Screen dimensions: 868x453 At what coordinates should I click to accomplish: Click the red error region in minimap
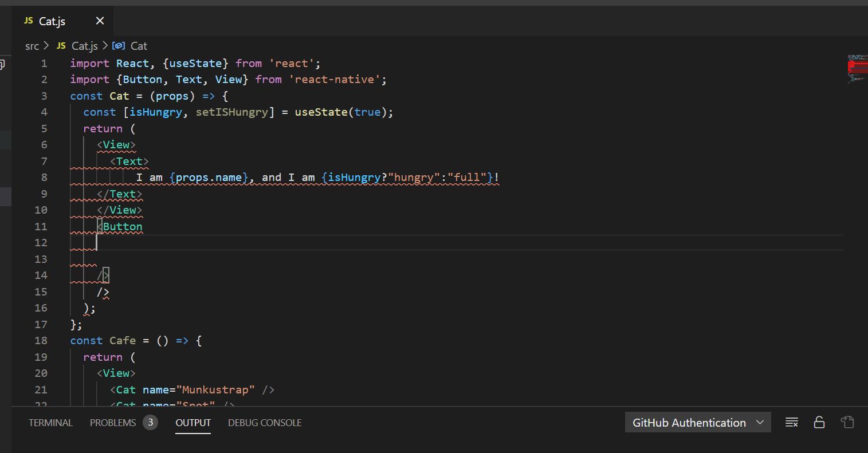coord(857,66)
